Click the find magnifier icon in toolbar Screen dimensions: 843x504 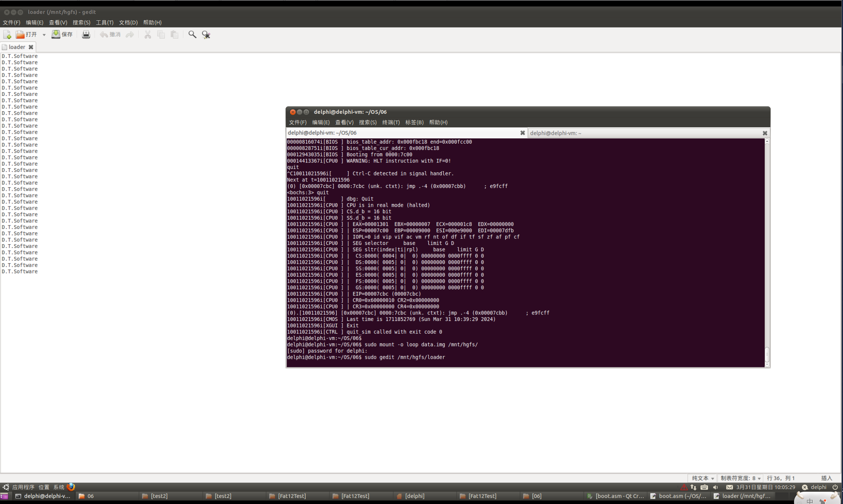click(192, 35)
